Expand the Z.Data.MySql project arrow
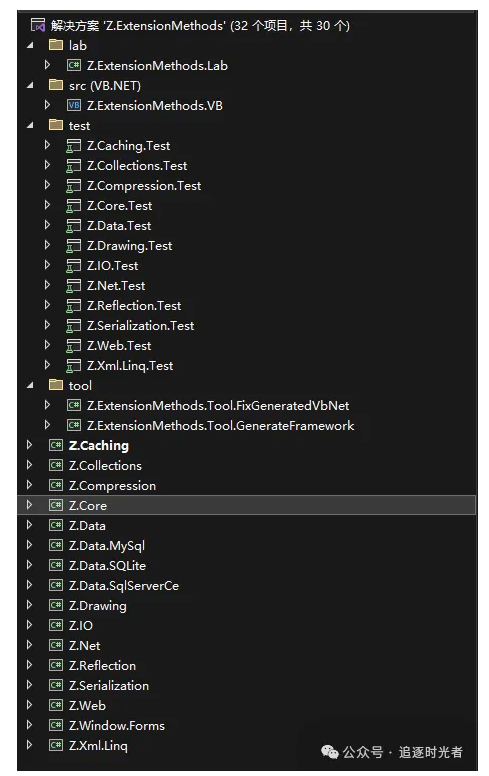 click(29, 545)
